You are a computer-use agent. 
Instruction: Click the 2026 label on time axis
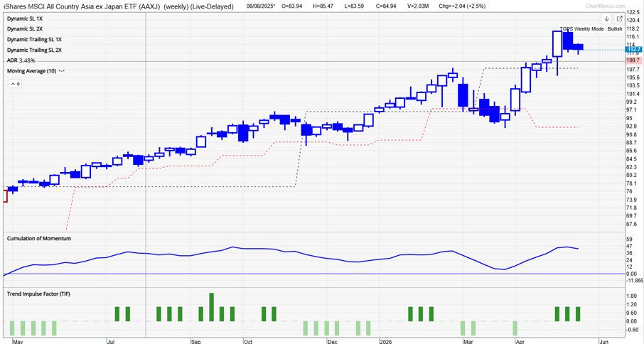pyautogui.click(x=385, y=341)
